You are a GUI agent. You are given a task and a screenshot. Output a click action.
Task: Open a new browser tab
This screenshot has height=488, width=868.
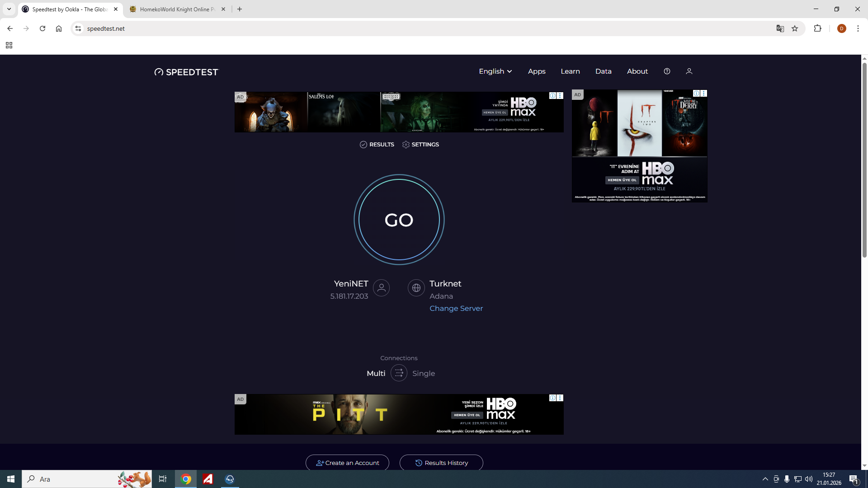pos(240,9)
